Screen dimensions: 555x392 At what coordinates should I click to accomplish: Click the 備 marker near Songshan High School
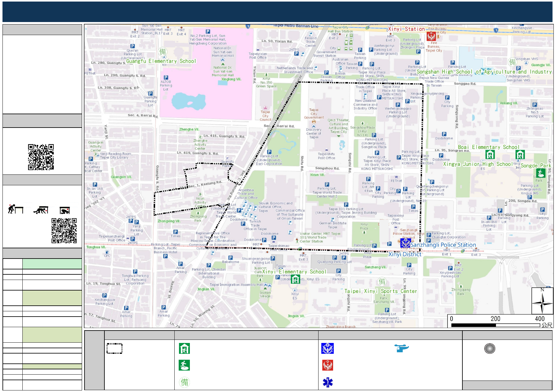512,62
